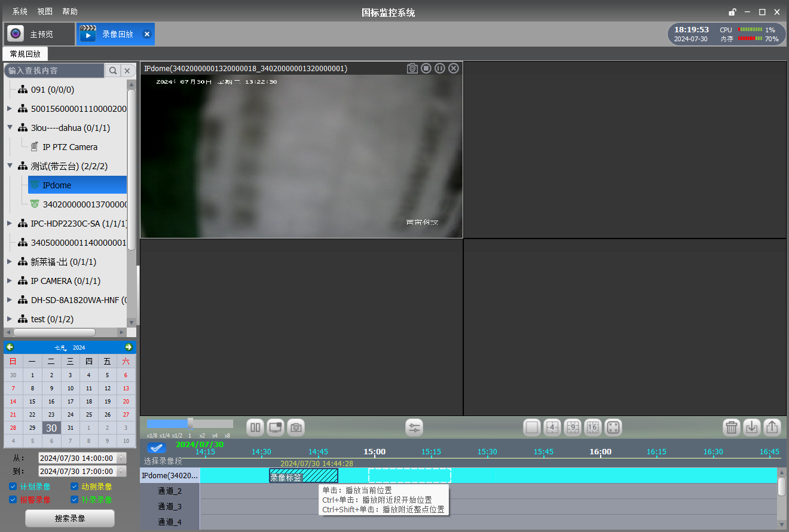Screen dimensions: 789x532
Task: Click the search magnifier in device tree
Action: [112, 71]
